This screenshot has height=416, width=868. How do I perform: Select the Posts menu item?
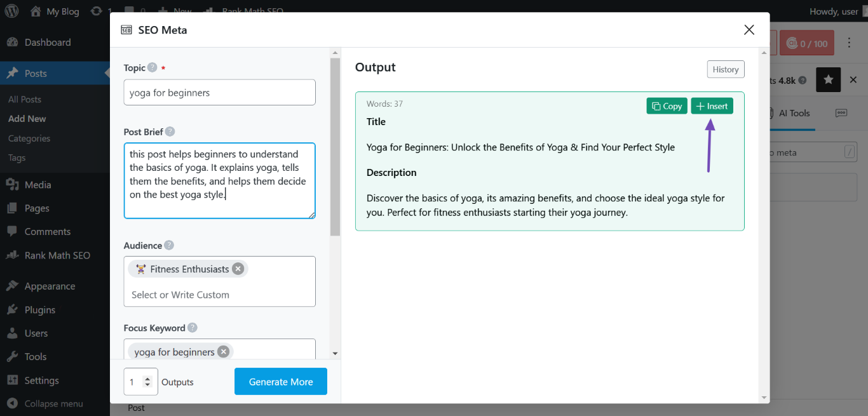[55, 74]
